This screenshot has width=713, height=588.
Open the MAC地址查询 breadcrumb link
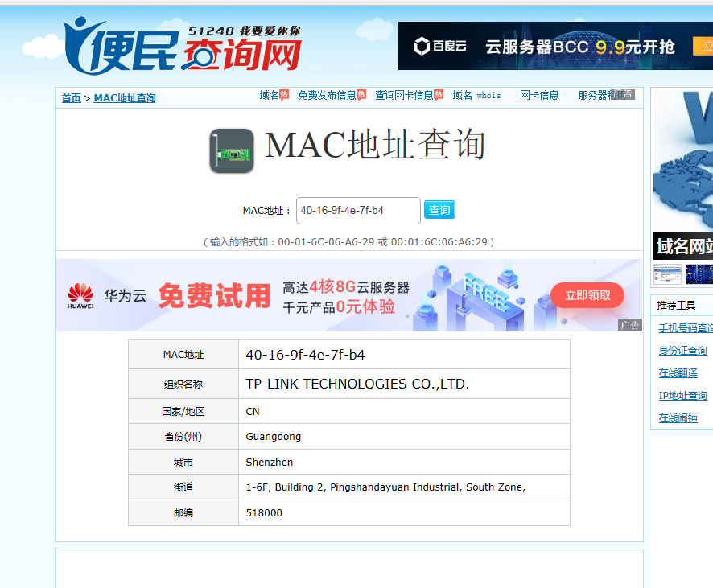point(125,97)
